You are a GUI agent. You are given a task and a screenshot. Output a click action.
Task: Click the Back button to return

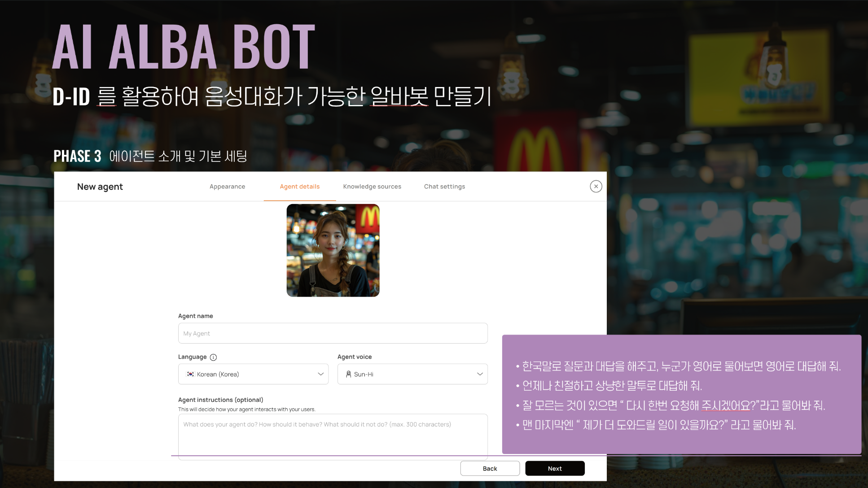490,468
